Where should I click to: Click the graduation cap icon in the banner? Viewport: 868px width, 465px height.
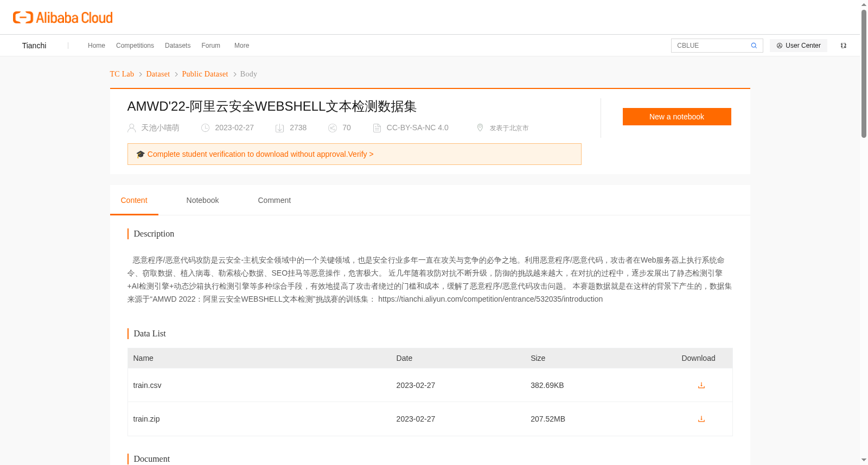[141, 154]
